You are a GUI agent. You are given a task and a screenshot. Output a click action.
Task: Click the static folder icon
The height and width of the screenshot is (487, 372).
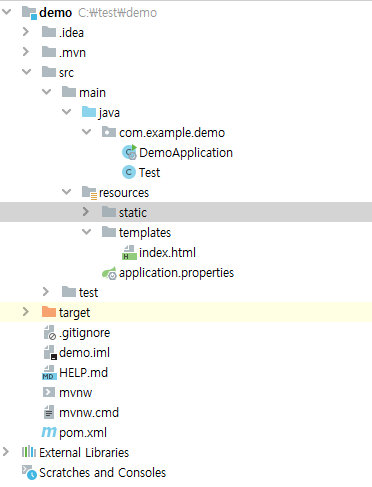click(x=109, y=212)
